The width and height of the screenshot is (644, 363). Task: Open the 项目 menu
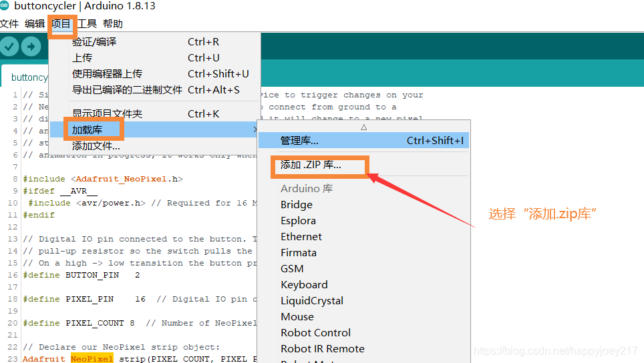click(x=61, y=24)
